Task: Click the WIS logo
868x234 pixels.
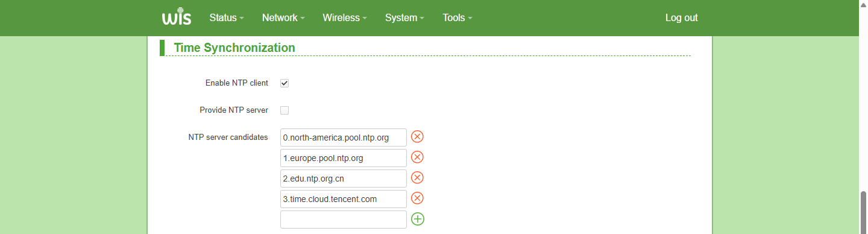Action: point(177,17)
